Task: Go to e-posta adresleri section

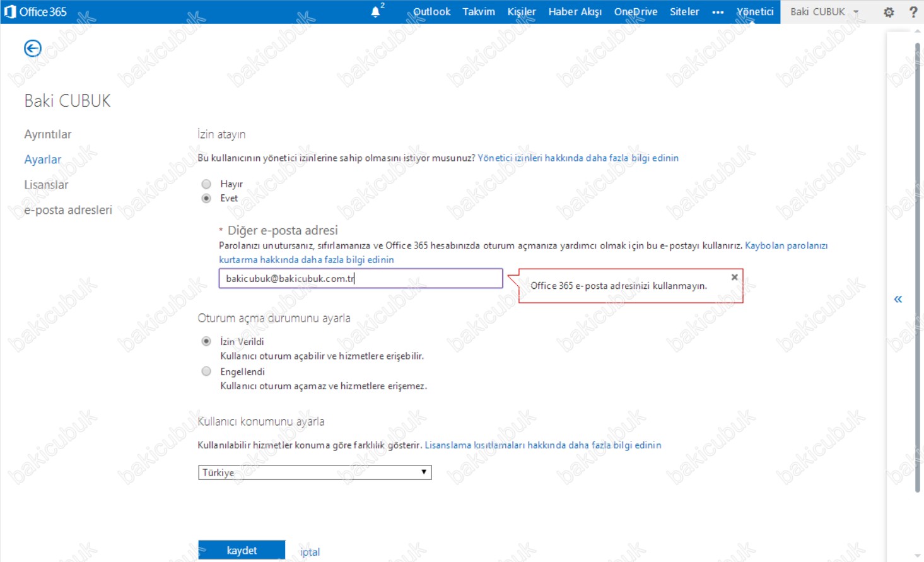Action: pyautogui.click(x=68, y=210)
